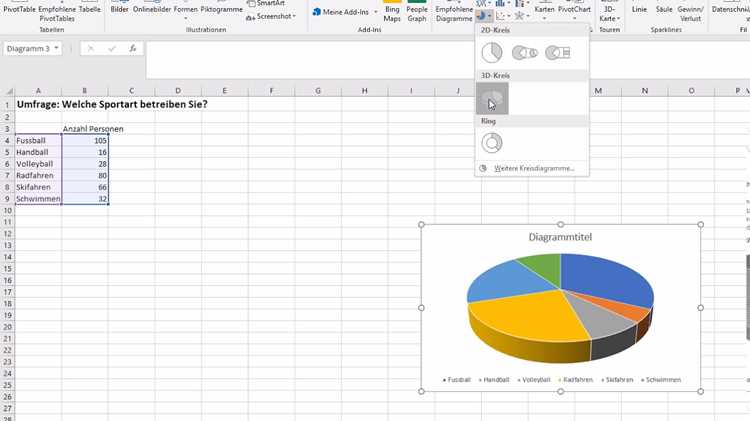The image size is (750, 421).
Task: Click the cancel X in formula bar
Action: pyautogui.click(x=90, y=48)
